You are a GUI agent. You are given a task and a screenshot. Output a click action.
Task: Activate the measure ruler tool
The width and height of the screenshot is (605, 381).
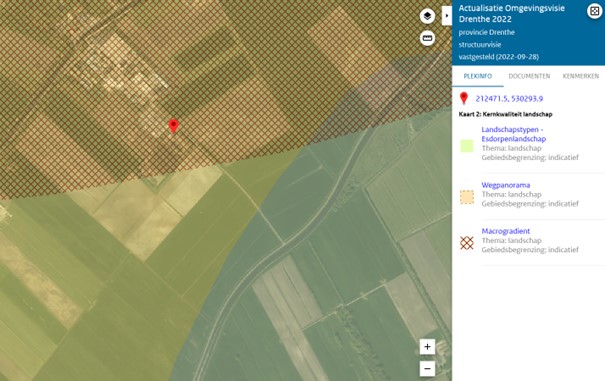point(427,38)
